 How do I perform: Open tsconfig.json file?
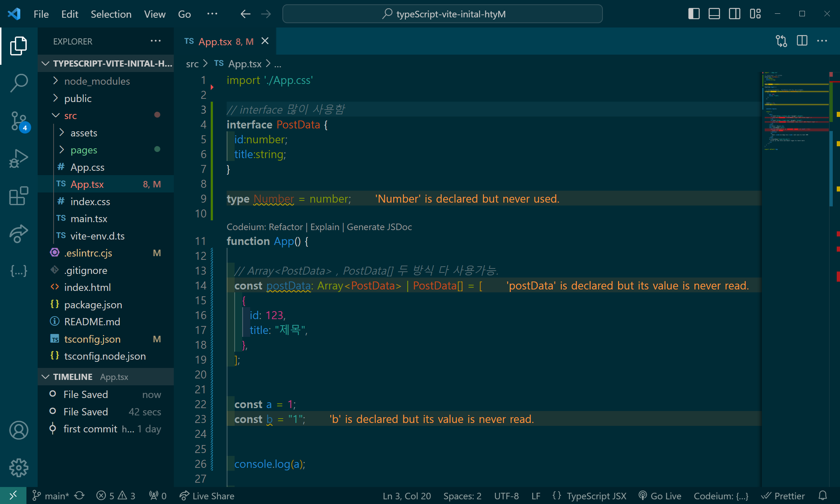(x=106, y=339)
